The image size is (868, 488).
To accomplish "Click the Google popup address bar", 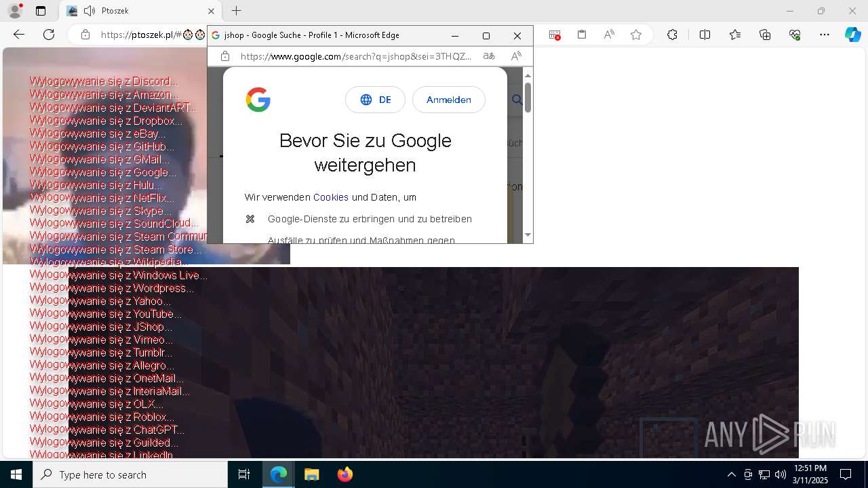I will click(355, 56).
